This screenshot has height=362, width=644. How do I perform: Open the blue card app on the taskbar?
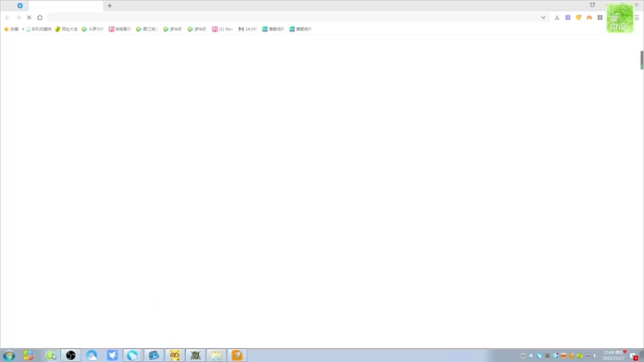[x=154, y=356]
